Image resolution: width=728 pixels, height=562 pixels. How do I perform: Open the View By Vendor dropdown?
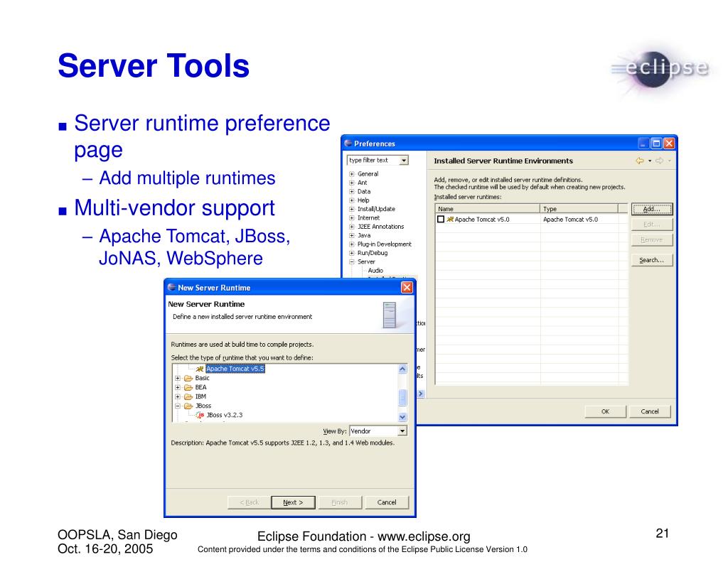[402, 431]
